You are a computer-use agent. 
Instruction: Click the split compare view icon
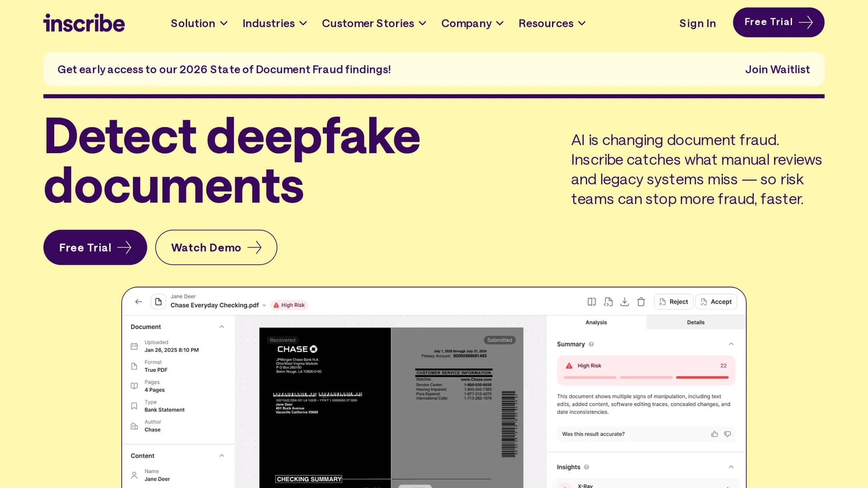point(591,302)
